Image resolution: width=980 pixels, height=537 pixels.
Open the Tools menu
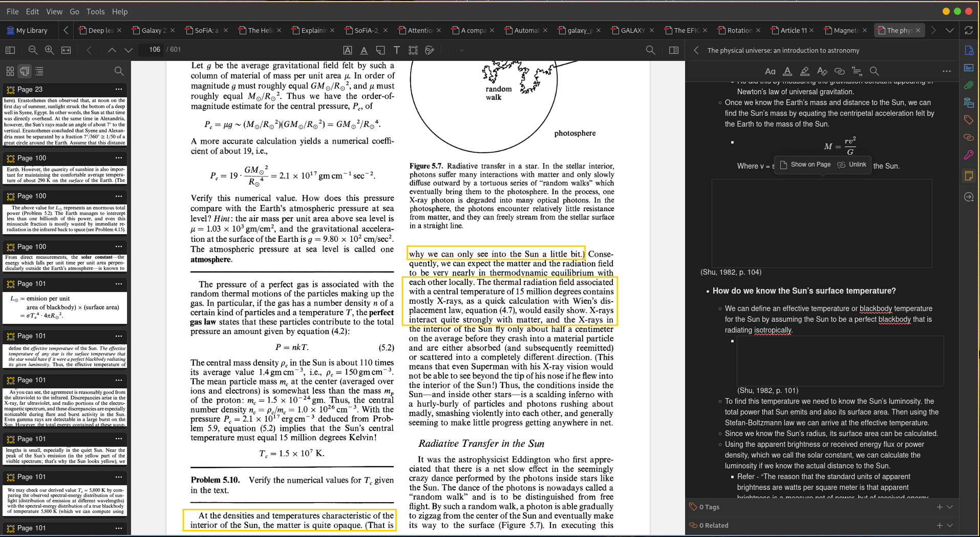[x=95, y=11]
